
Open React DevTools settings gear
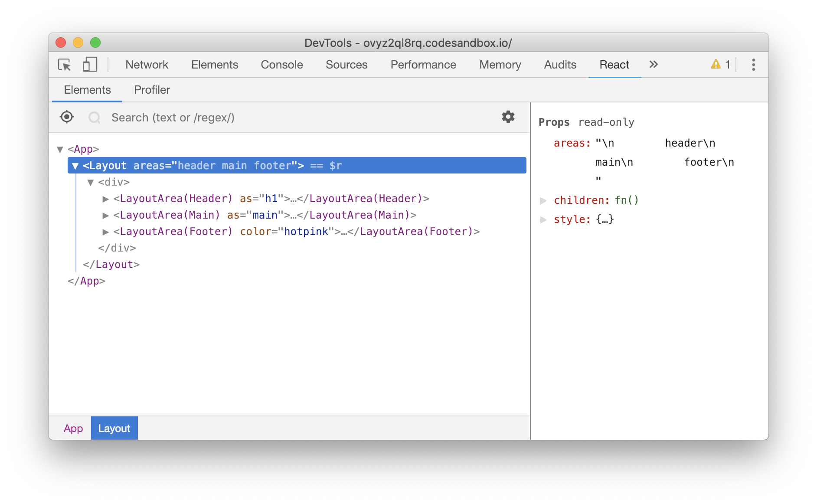(508, 117)
